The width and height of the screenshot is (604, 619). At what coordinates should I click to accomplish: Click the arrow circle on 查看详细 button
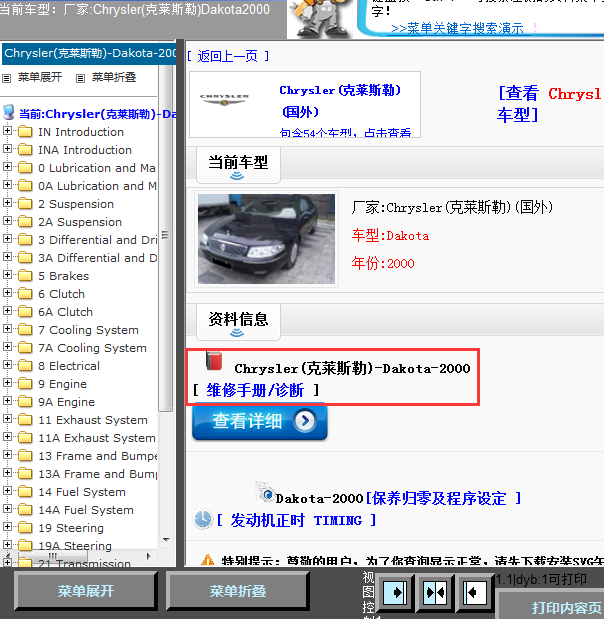point(305,421)
